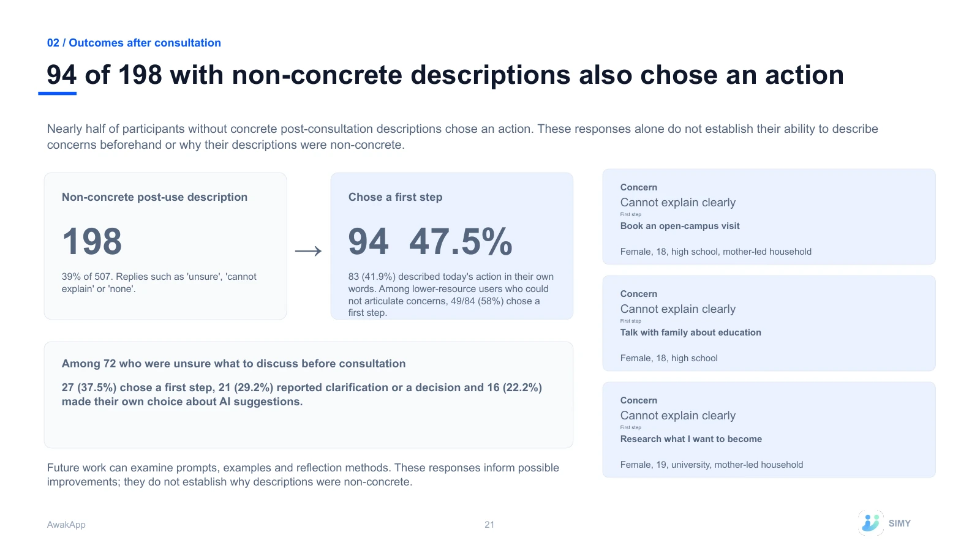Select the 'Female, 19, university, mother-led household' line
This screenshot has height=551, width=980.
[712, 465]
